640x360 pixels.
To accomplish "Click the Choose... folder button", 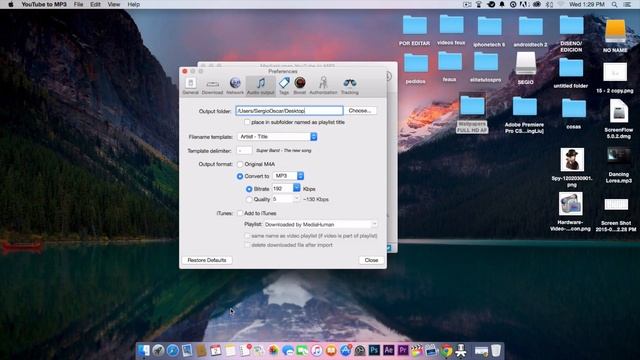I will (x=360, y=111).
